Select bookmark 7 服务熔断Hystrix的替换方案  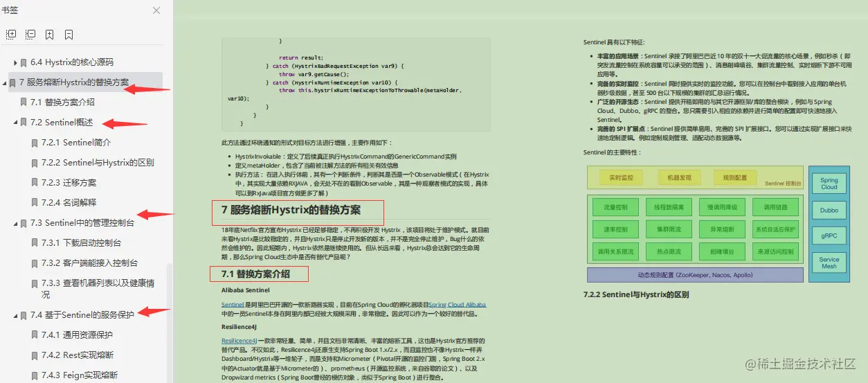pyautogui.click(x=74, y=82)
